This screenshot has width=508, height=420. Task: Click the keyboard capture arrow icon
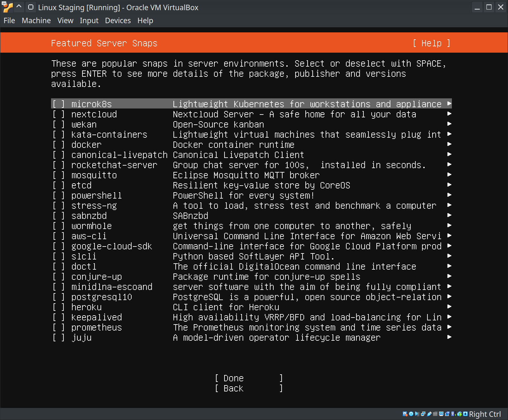pyautogui.click(x=465, y=414)
